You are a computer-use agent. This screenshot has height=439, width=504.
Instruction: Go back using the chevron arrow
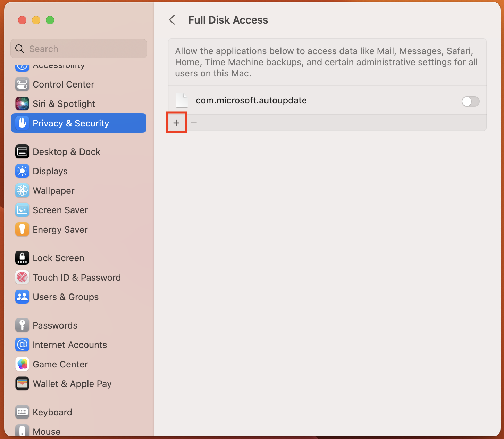tap(172, 20)
